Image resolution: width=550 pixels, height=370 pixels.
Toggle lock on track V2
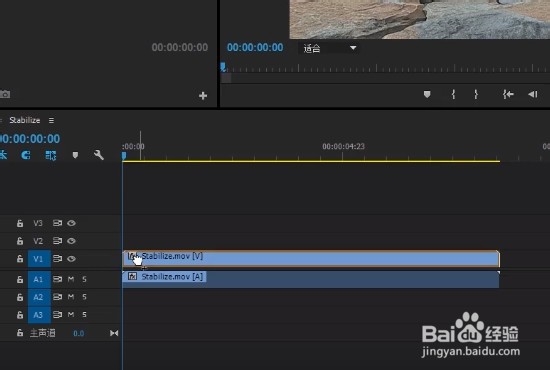point(20,241)
